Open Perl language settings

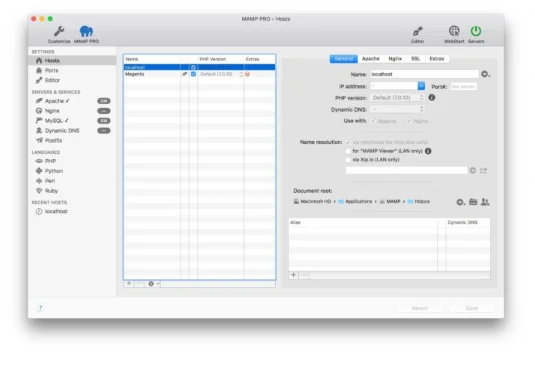[49, 181]
